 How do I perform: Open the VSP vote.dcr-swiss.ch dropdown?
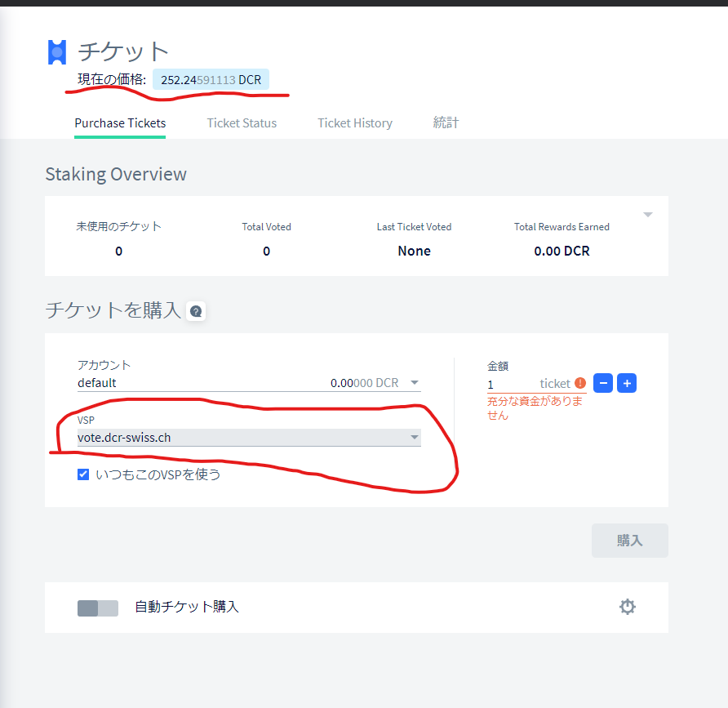pos(249,438)
